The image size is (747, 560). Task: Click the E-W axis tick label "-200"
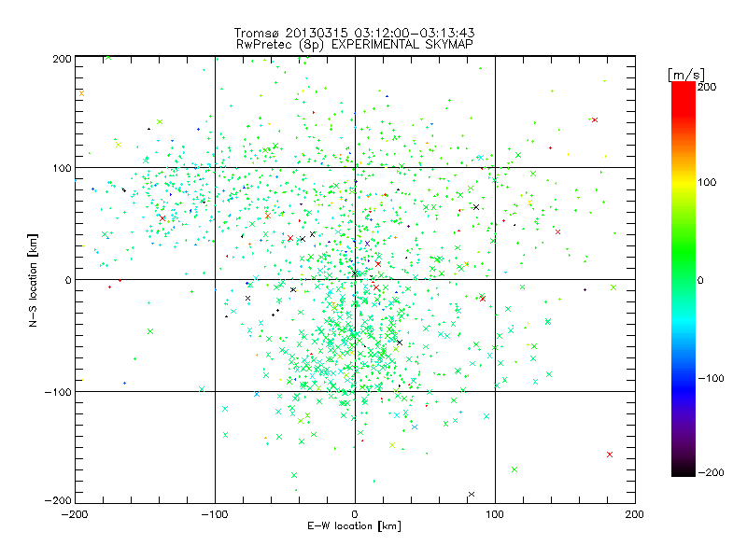tap(75, 514)
